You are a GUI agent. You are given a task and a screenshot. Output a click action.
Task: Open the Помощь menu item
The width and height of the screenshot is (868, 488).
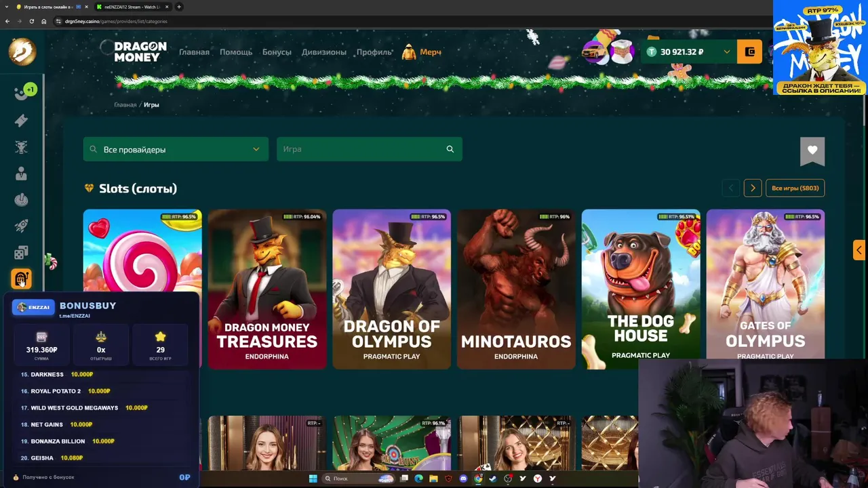point(236,52)
